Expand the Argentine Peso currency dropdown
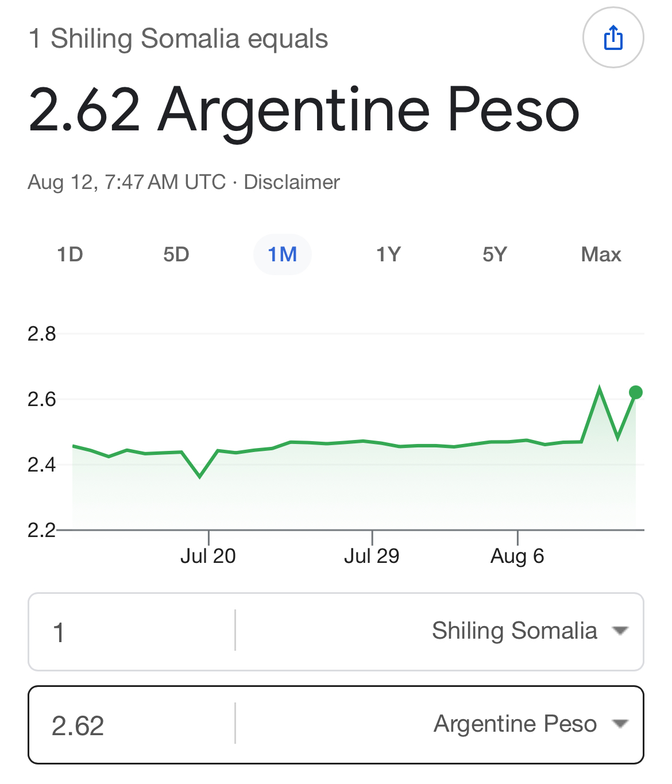 [x=440, y=724]
